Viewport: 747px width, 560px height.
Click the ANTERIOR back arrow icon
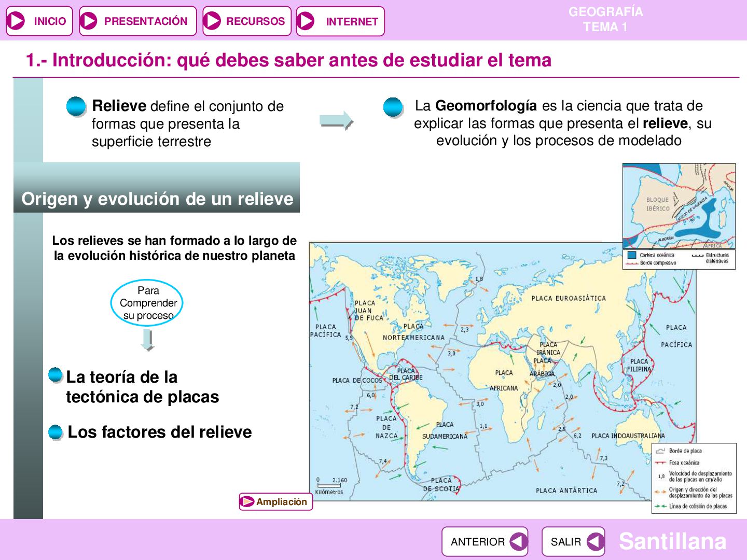pos(518,542)
